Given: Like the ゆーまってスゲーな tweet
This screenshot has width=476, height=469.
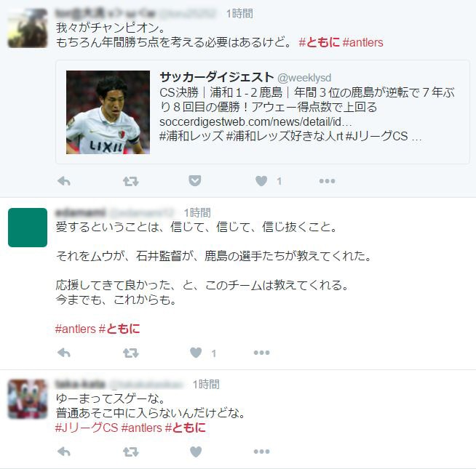Looking at the screenshot, I should tap(196, 452).
